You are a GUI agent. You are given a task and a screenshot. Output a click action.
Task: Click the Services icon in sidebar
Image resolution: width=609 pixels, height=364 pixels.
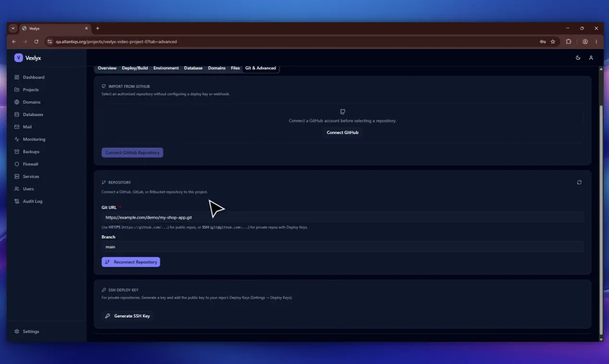pyautogui.click(x=17, y=177)
